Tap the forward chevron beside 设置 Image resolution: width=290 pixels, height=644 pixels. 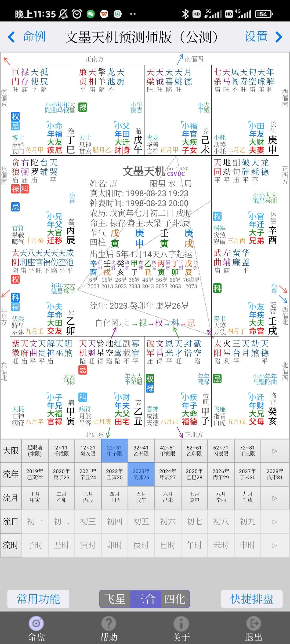279,37
